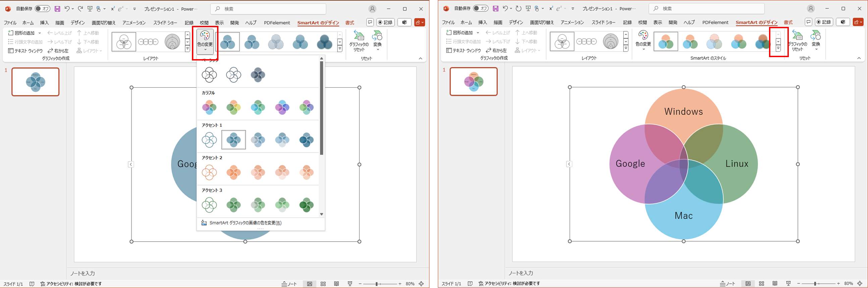Open 書式 tab in right window

point(788,22)
